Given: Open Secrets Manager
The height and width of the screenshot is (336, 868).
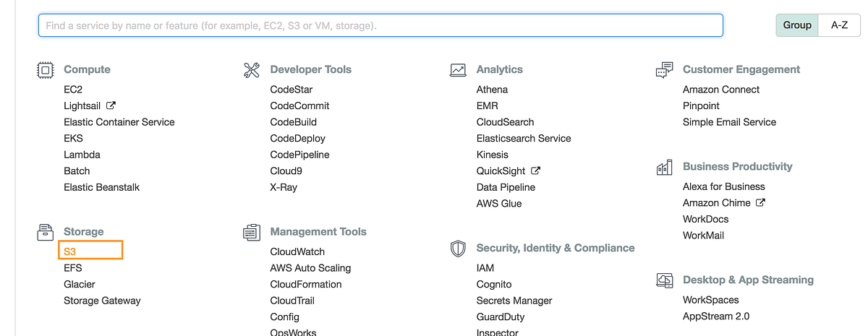Looking at the screenshot, I should click(x=514, y=301).
